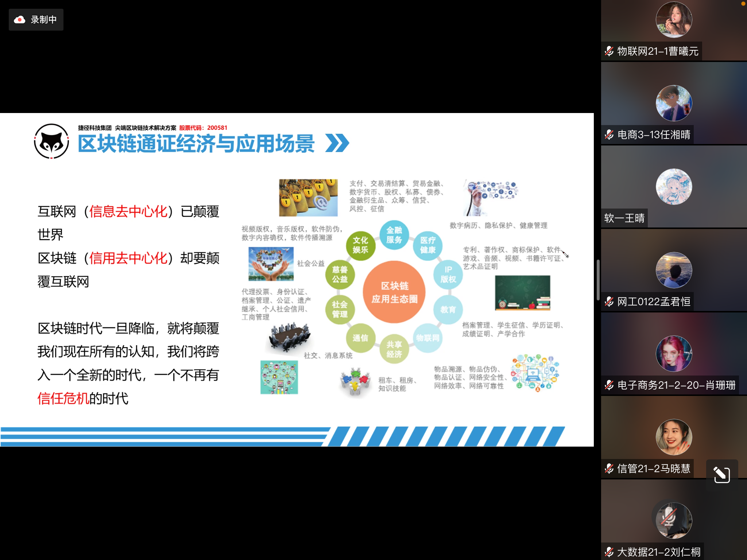Select participant name 电子商务21-2-20-肖珊珊
The height and width of the screenshot is (560, 747).
676,385
